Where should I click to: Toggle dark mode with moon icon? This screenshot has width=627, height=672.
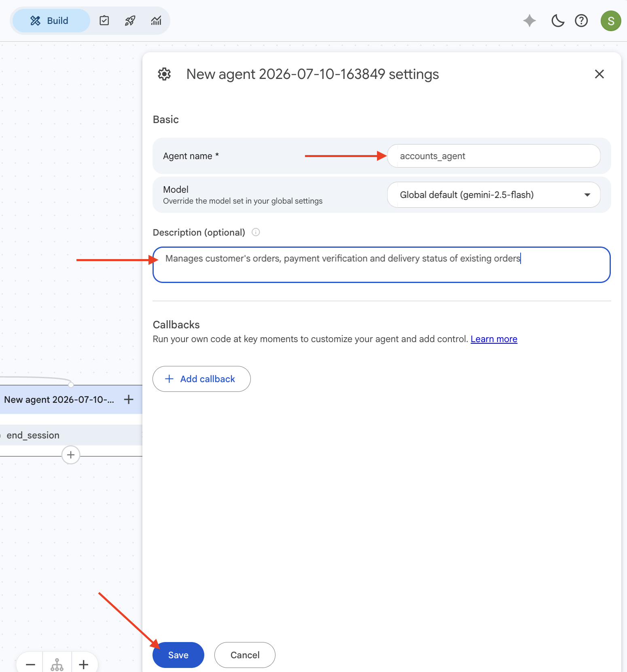(558, 21)
